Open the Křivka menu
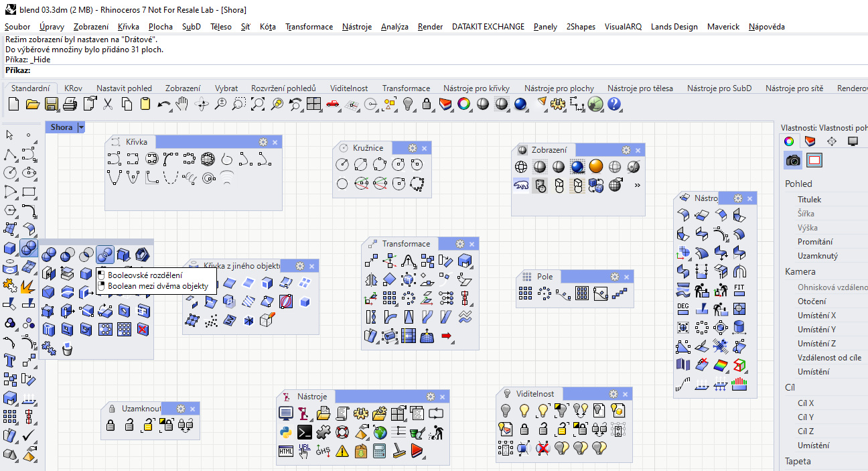The image size is (868, 471). [128, 27]
